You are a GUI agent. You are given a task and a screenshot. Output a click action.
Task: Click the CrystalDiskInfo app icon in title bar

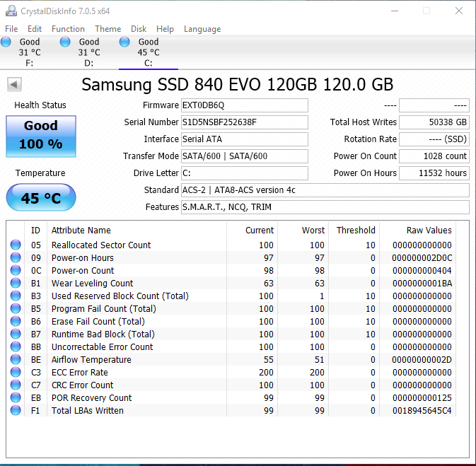(11, 11)
